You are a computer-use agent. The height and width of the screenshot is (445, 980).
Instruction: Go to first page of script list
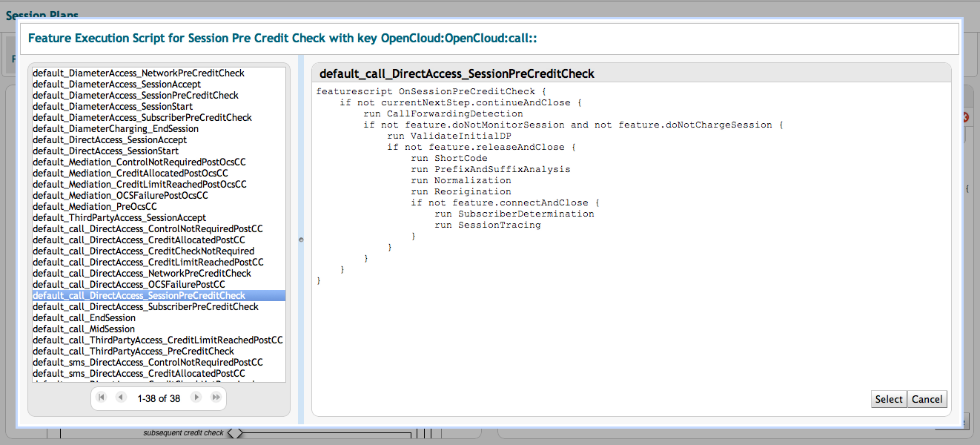102,398
